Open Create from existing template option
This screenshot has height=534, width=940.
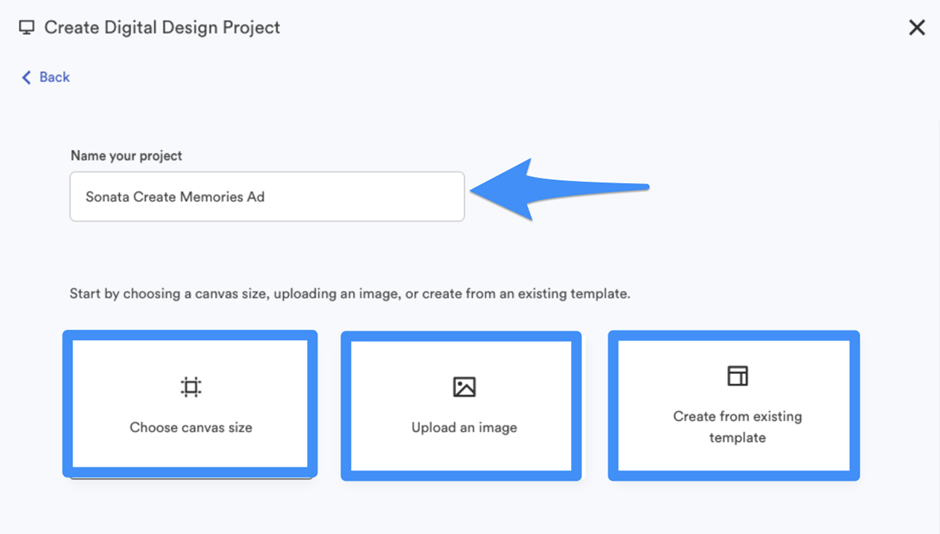[x=734, y=406]
